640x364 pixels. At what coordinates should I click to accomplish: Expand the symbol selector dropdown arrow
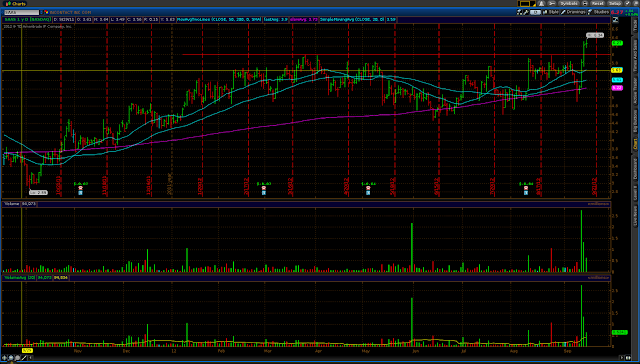click(41, 12)
